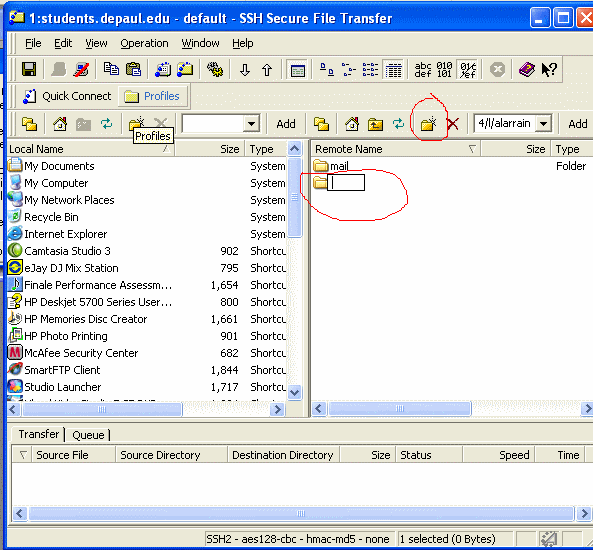593x550 pixels.
Task: Click Source File column header
Action: [x=73, y=455]
